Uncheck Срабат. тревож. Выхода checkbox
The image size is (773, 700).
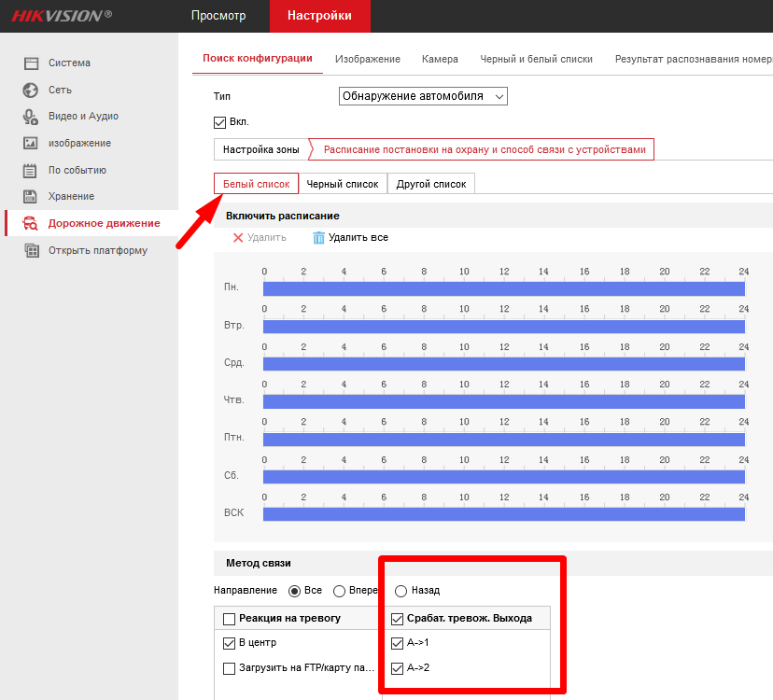[x=397, y=619]
